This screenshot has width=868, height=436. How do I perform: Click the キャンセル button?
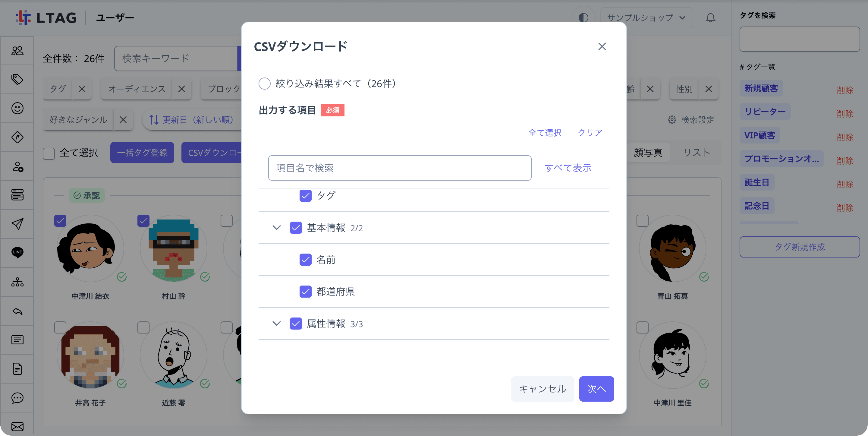pos(542,389)
